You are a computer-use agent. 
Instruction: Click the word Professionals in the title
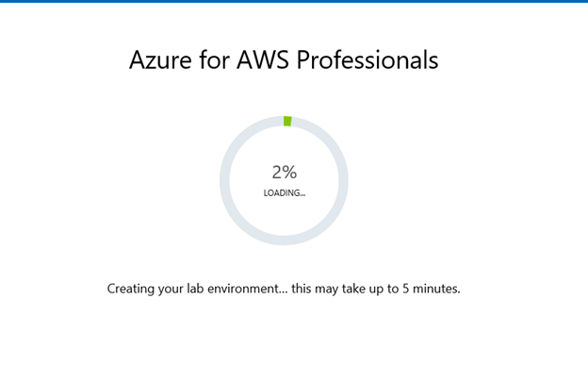coord(367,60)
